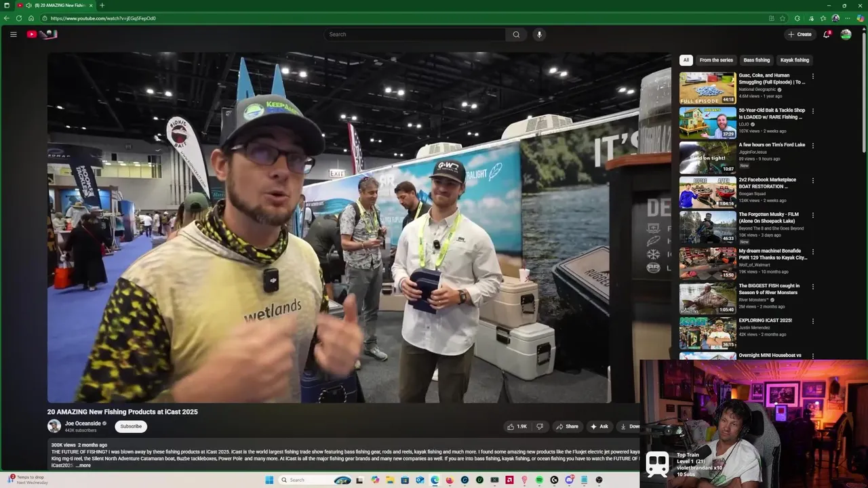Go to YouTube home via logo
Screen dimensions: 868x488
point(42,34)
